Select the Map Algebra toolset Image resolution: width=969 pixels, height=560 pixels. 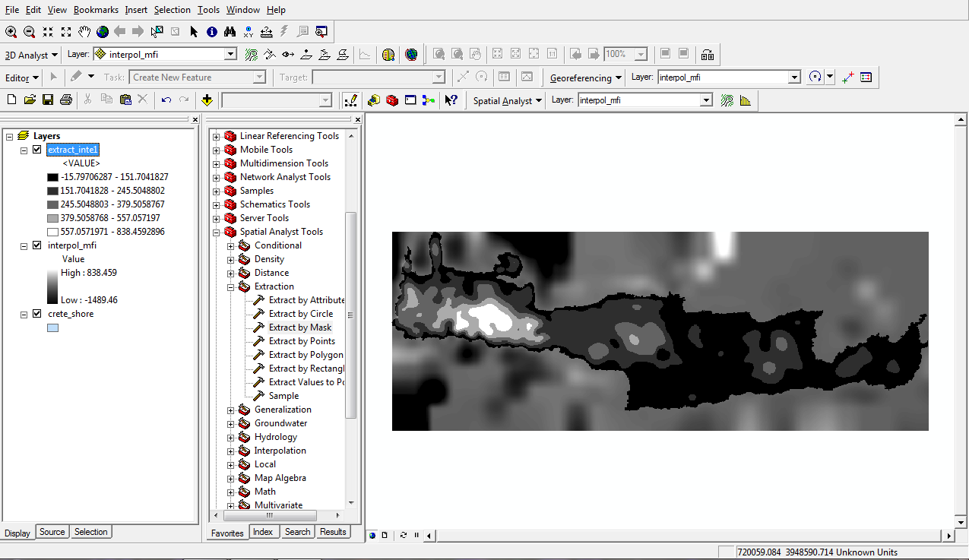(280, 478)
